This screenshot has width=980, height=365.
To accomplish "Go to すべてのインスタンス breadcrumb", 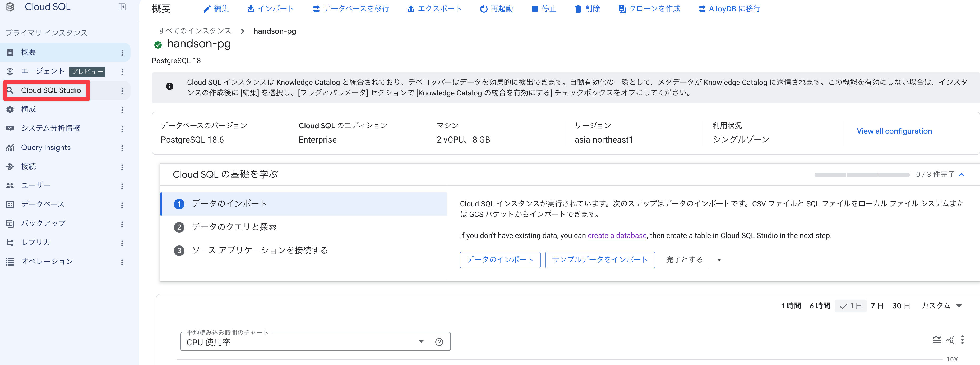I will click(x=195, y=31).
